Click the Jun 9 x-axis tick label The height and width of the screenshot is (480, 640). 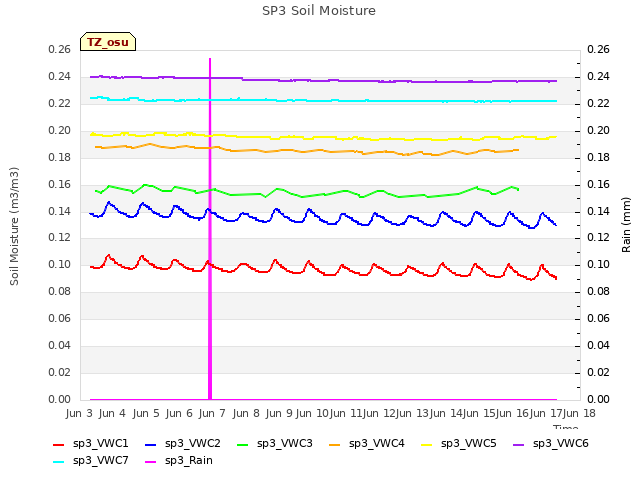[279, 413]
